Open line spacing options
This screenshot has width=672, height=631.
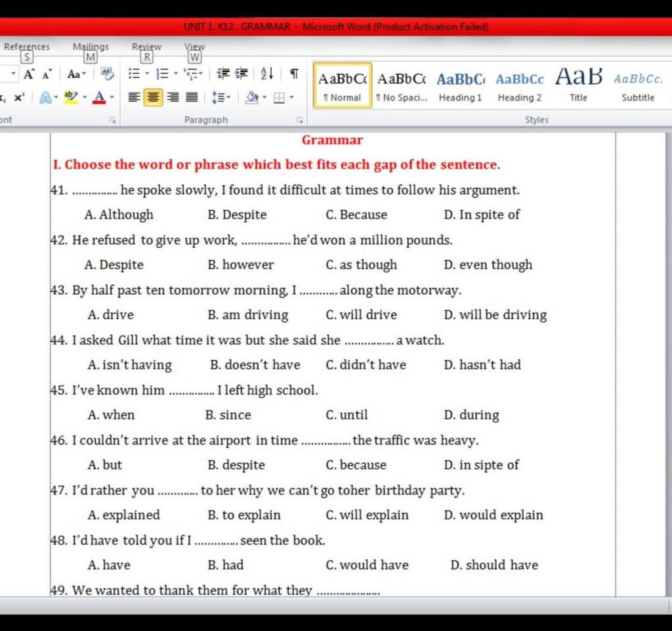[220, 98]
